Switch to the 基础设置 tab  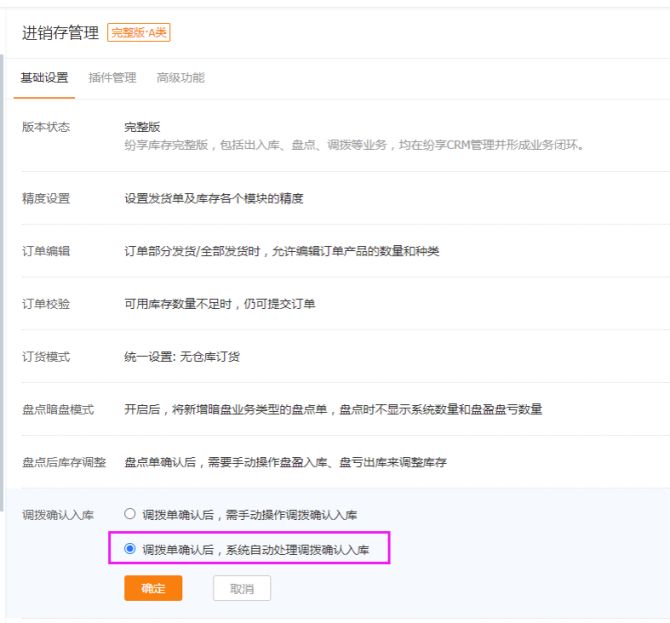click(44, 78)
